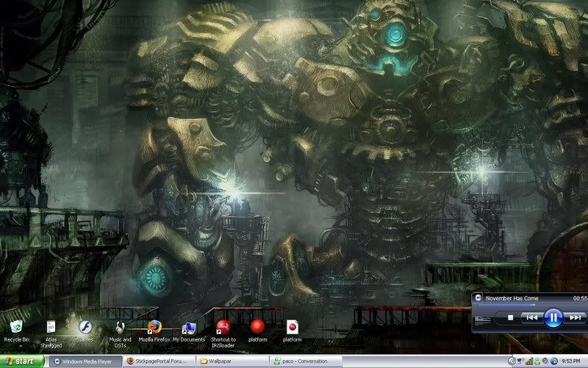
Task: Select the Shortcut to IRISloader icon
Action: coord(223,326)
